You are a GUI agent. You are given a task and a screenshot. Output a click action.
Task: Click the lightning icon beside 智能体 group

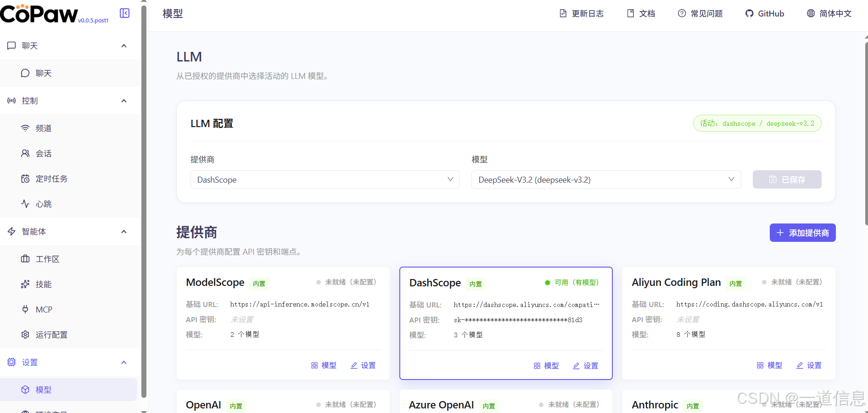[x=11, y=231]
